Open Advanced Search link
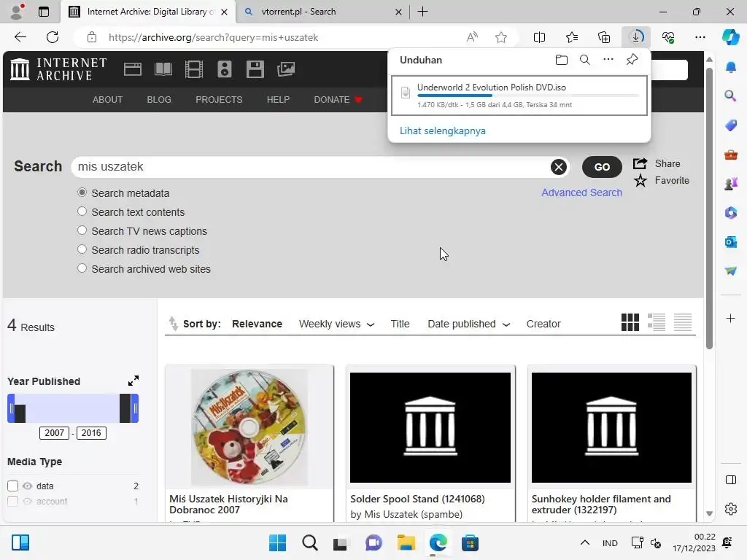The width and height of the screenshot is (747, 560). [x=581, y=192]
